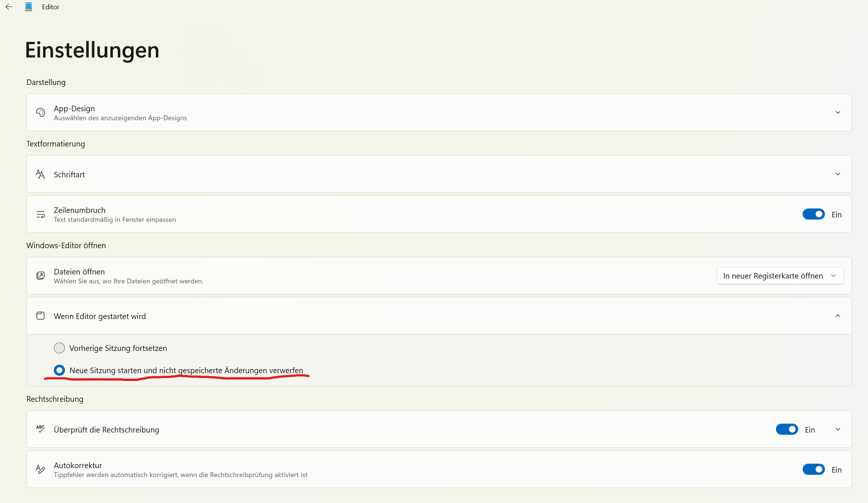The width and height of the screenshot is (868, 503).
Task: Open the In neuer Registerkarte öffnen dropdown
Action: 780,276
